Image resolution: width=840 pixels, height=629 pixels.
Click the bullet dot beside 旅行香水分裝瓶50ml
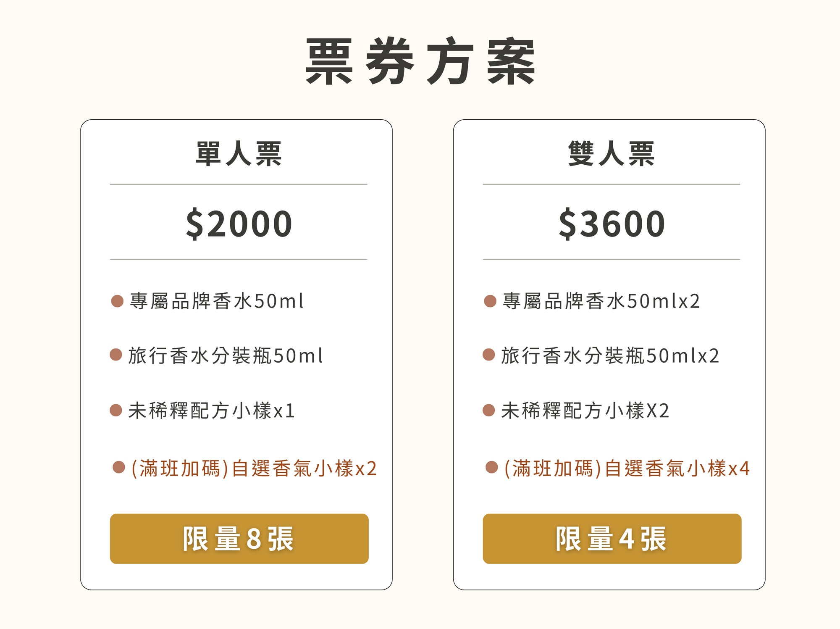(x=116, y=355)
